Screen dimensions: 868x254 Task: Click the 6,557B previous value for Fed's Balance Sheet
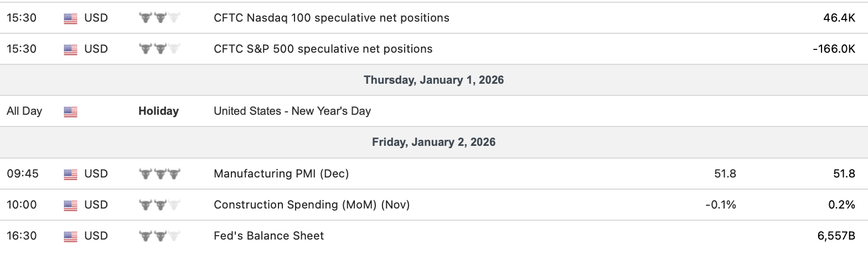click(x=836, y=236)
